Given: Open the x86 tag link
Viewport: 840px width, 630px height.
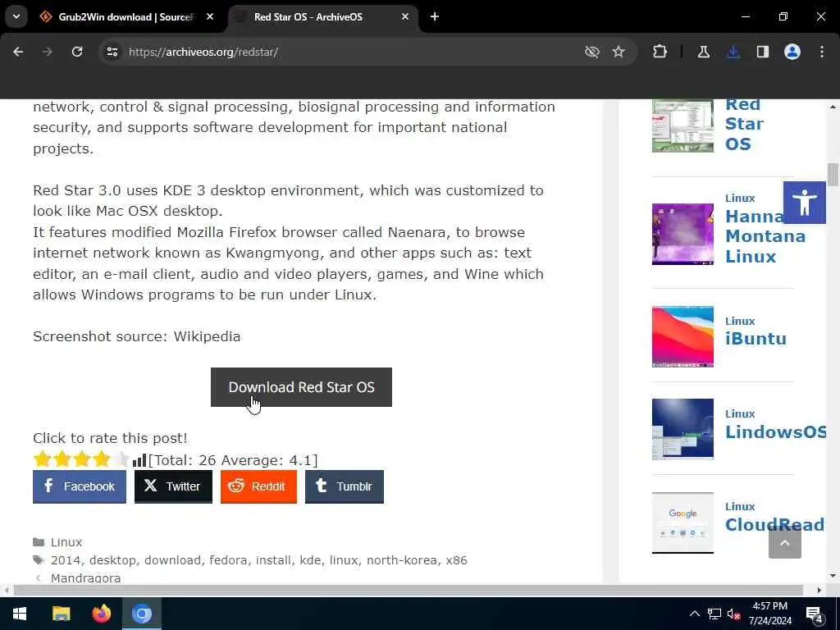Looking at the screenshot, I should (456, 560).
